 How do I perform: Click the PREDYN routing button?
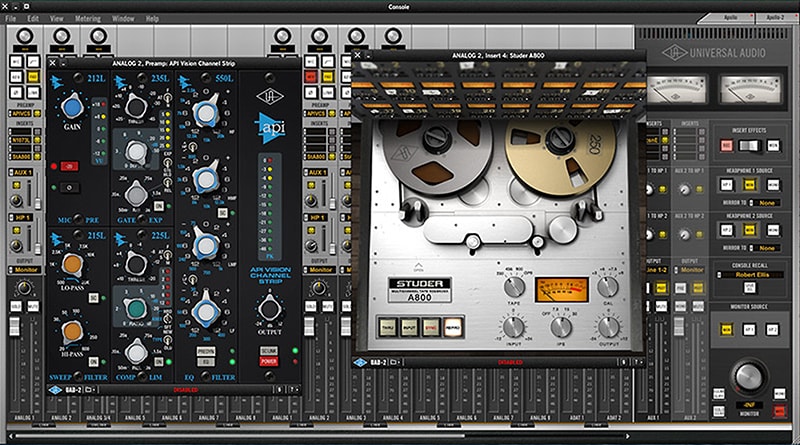[206, 351]
